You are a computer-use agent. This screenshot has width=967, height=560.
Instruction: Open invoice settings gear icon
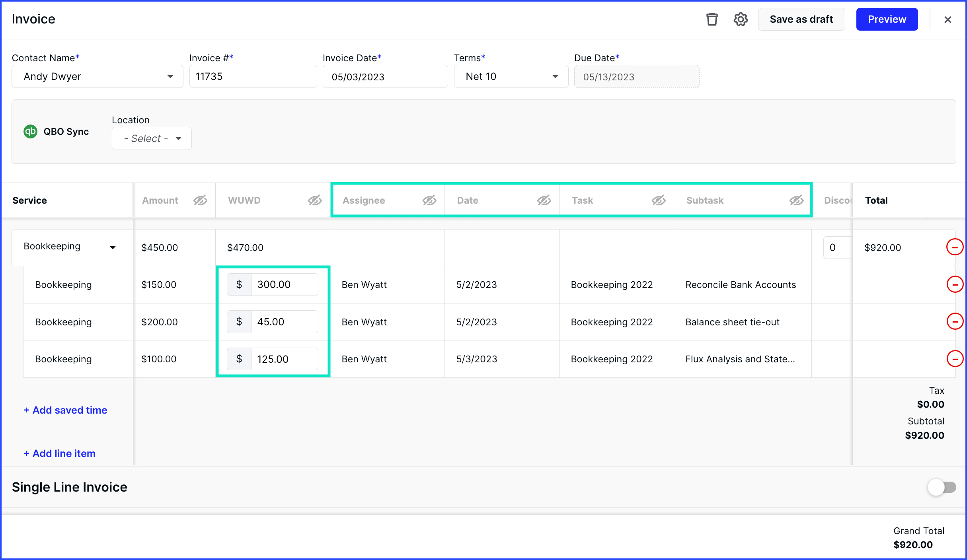click(741, 19)
